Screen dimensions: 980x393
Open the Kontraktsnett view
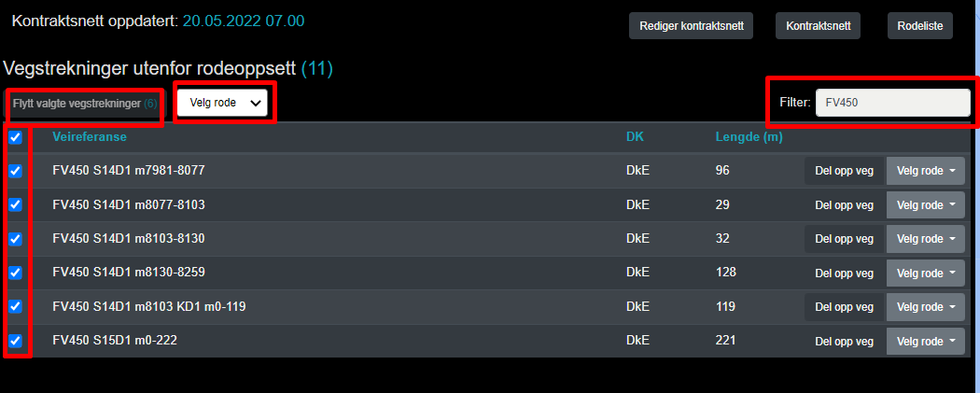pos(818,26)
